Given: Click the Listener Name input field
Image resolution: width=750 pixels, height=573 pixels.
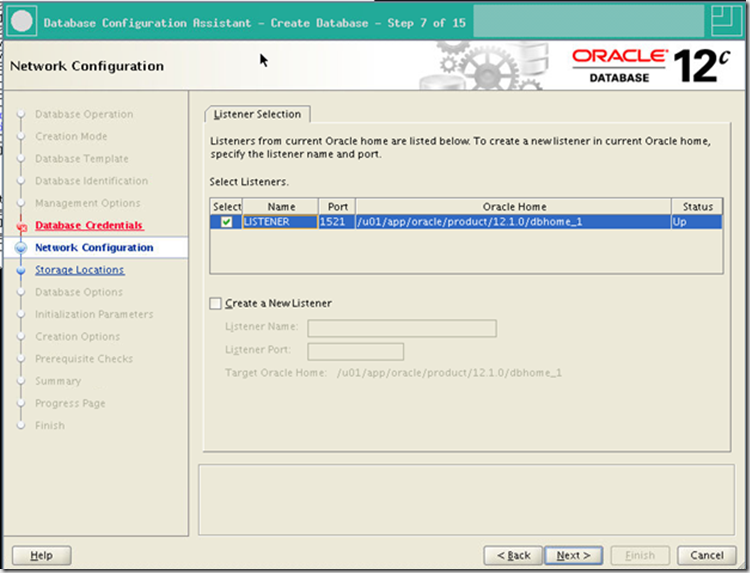Looking at the screenshot, I should (x=402, y=329).
